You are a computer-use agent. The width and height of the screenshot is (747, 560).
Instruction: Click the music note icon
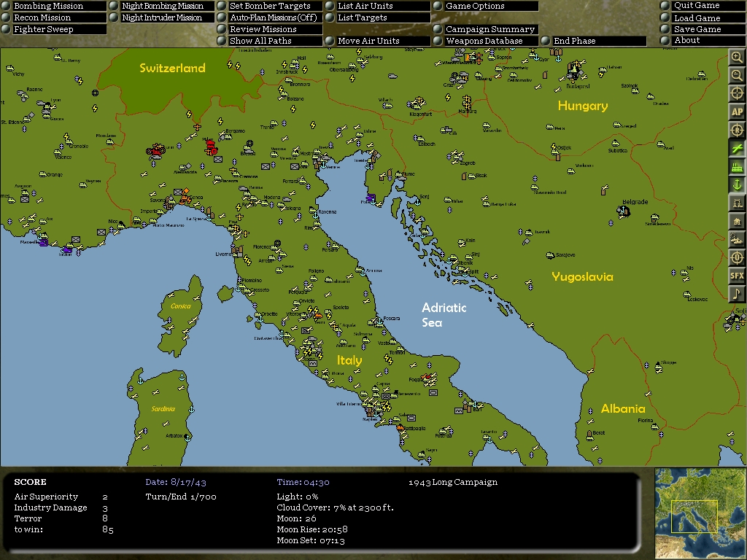click(737, 294)
